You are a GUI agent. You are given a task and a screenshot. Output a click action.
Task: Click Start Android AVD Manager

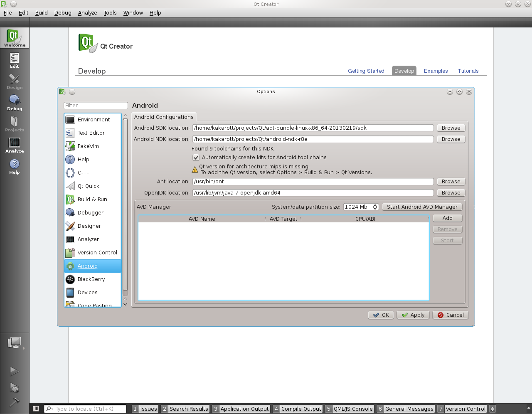click(x=422, y=207)
